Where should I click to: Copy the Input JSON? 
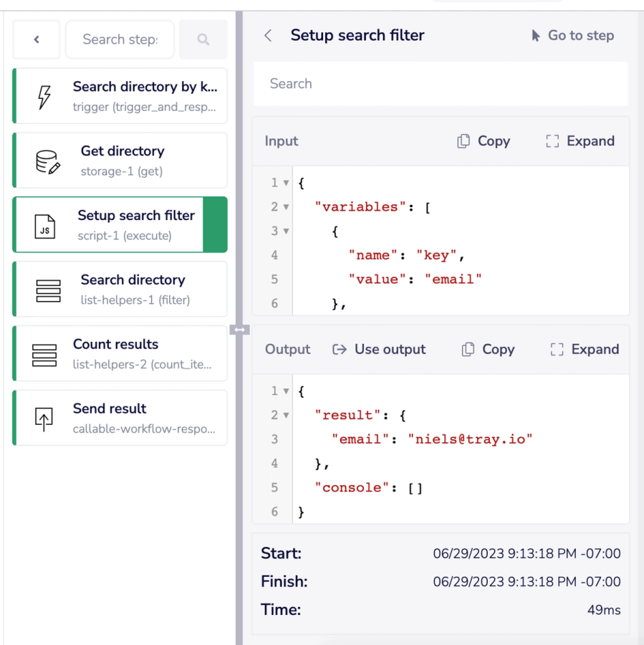point(484,141)
